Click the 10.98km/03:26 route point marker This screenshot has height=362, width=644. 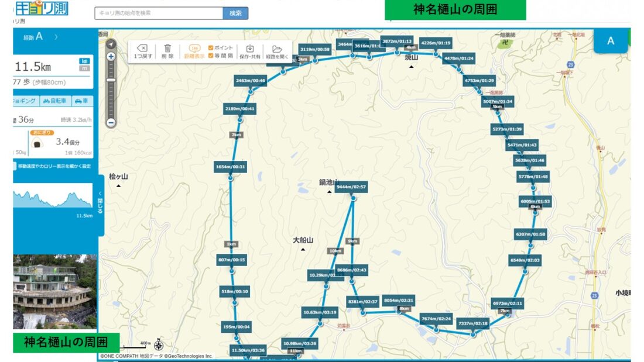coord(300,343)
